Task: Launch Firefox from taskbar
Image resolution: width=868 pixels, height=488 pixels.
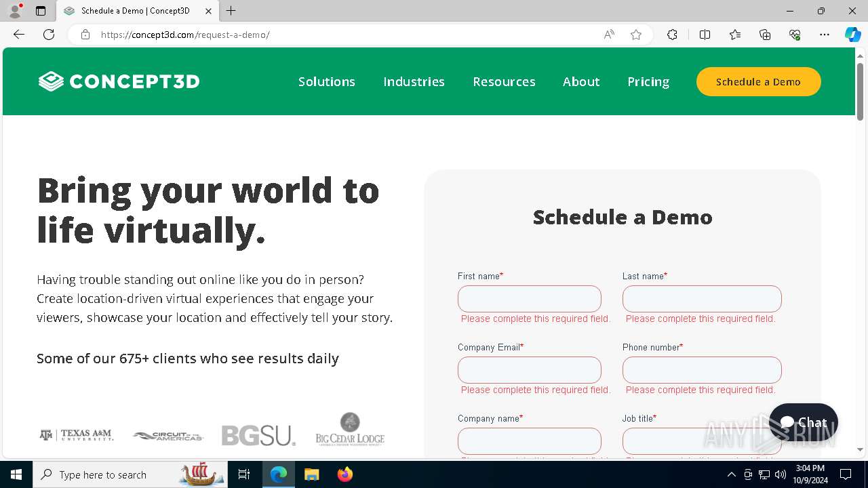Action: tap(345, 474)
